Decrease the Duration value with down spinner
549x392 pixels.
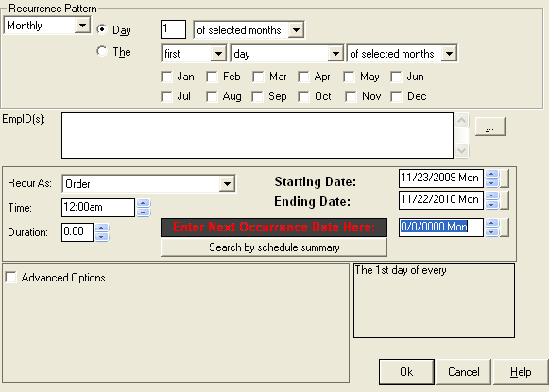click(101, 236)
